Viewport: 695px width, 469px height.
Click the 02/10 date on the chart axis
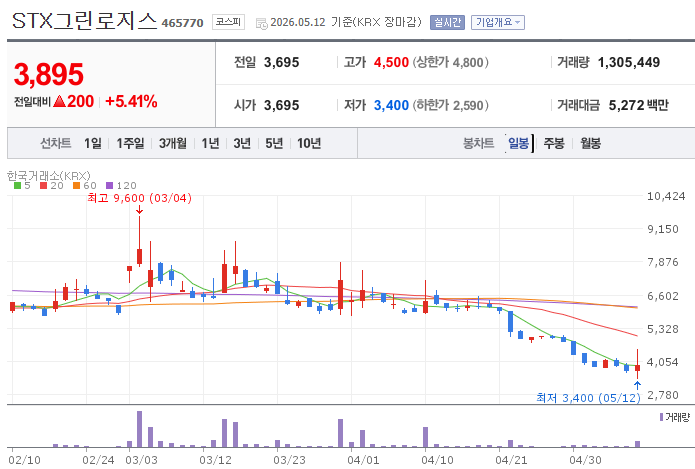tap(24, 460)
